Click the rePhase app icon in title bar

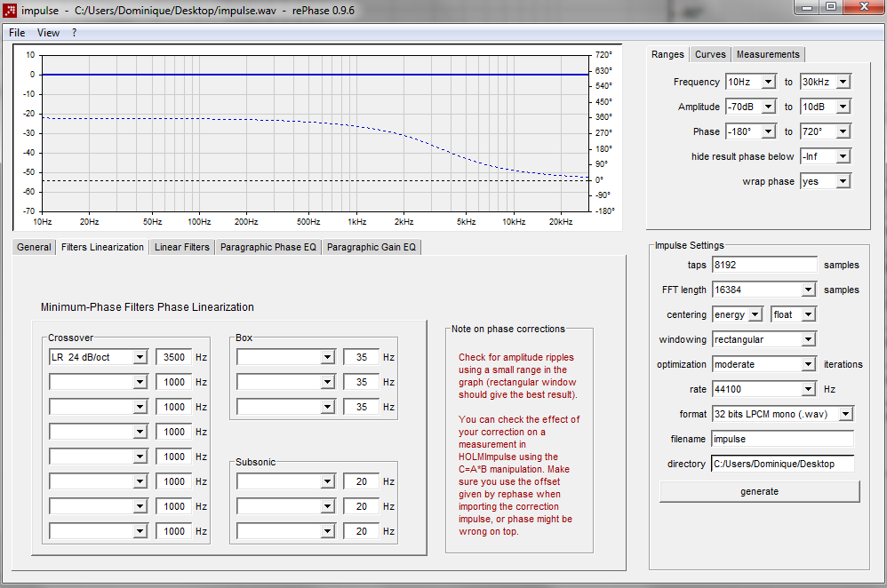point(10,10)
